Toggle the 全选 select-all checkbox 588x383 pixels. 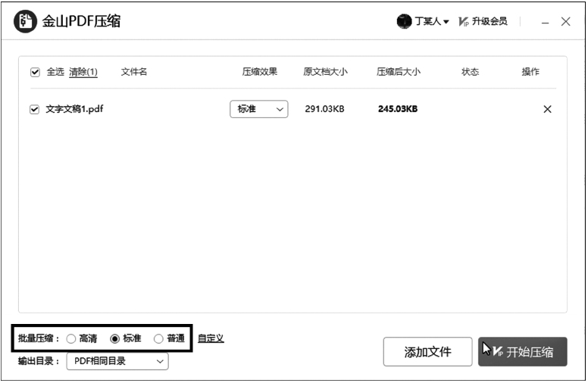35,73
